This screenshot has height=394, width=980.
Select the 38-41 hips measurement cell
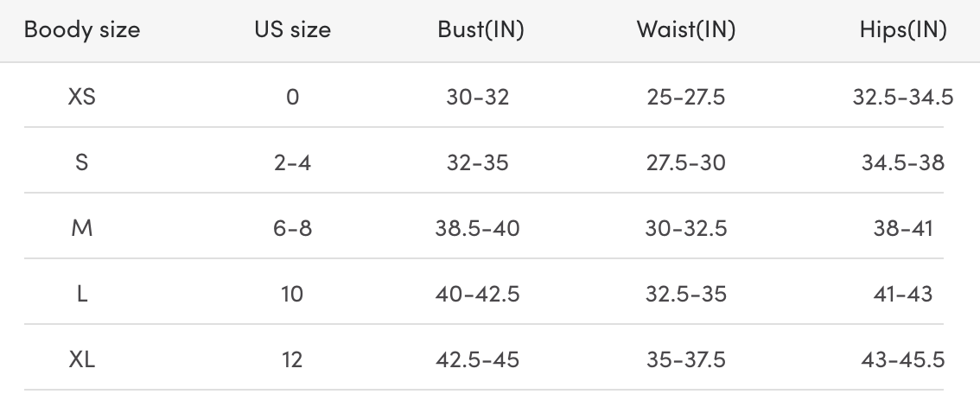(903, 228)
